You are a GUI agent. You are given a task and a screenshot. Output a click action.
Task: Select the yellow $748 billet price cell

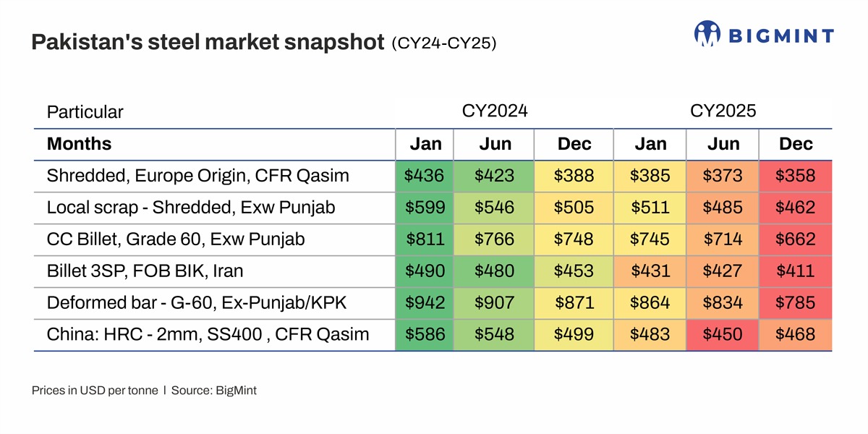pyautogui.click(x=574, y=239)
